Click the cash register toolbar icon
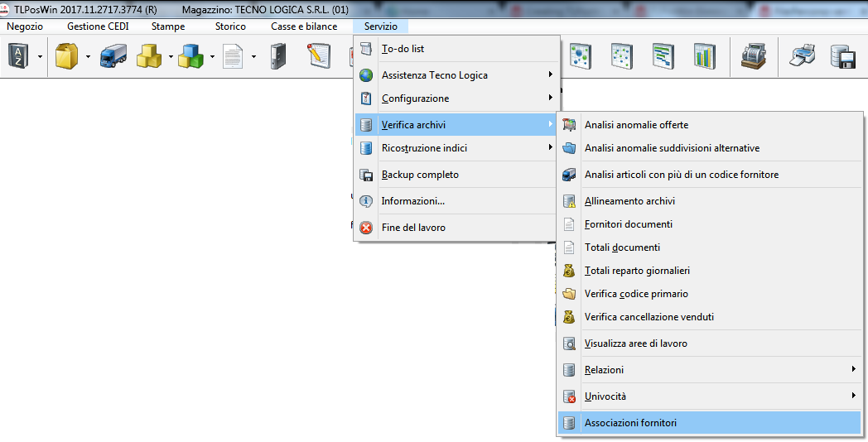The width and height of the screenshot is (868, 442). click(752, 56)
